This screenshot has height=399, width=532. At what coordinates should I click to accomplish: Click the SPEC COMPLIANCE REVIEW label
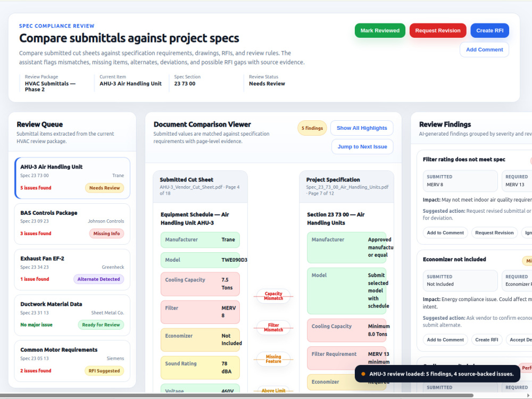(x=57, y=26)
